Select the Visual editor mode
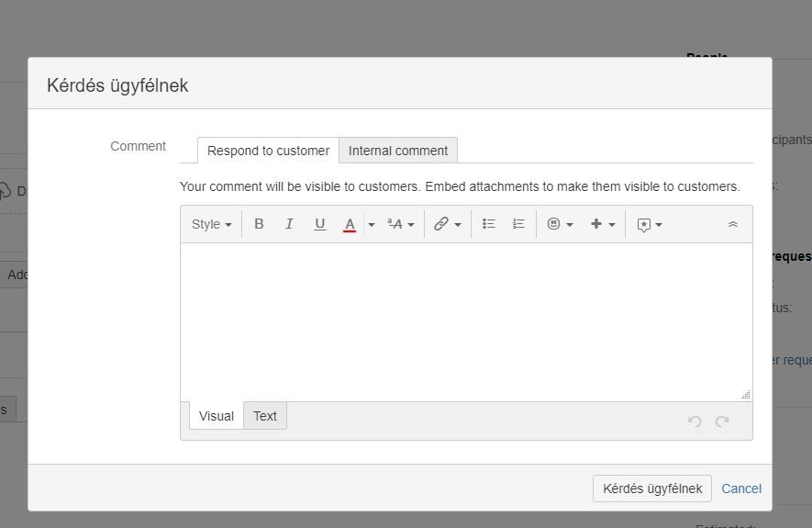812x528 pixels. (217, 416)
